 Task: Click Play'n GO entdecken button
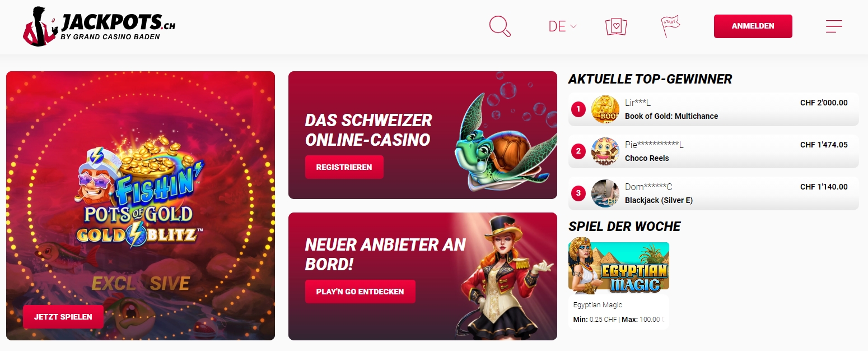coord(360,292)
